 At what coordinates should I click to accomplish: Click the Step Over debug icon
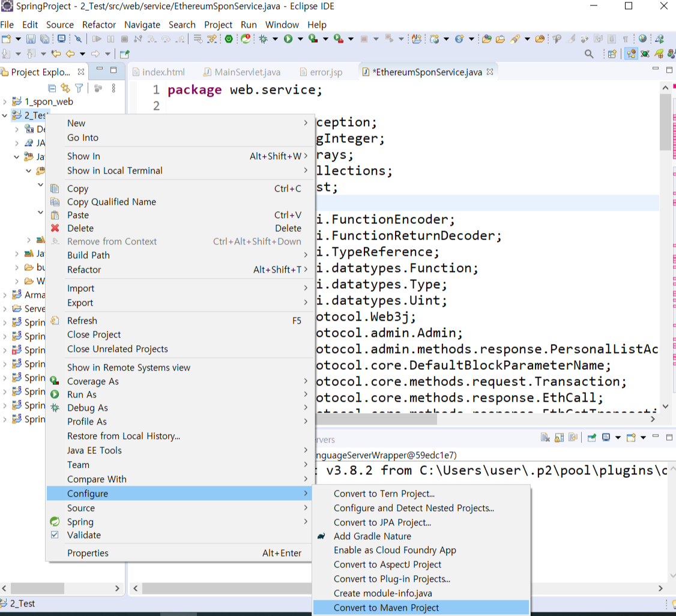(166, 39)
